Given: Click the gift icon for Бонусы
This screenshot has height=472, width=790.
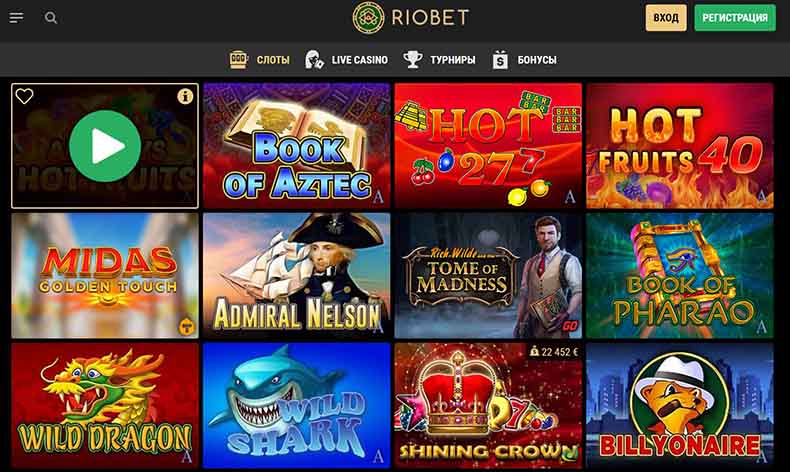Looking at the screenshot, I should pos(500,59).
